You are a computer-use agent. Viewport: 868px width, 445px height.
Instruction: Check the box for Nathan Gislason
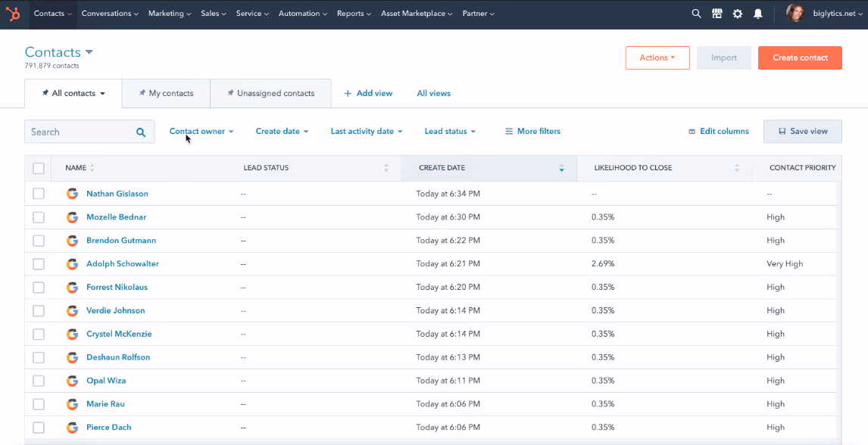tap(38, 194)
